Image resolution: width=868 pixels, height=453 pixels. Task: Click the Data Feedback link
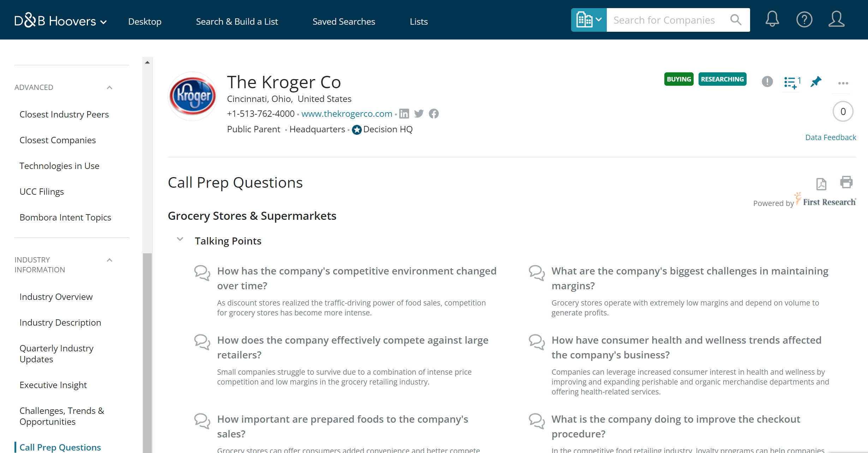click(x=830, y=137)
